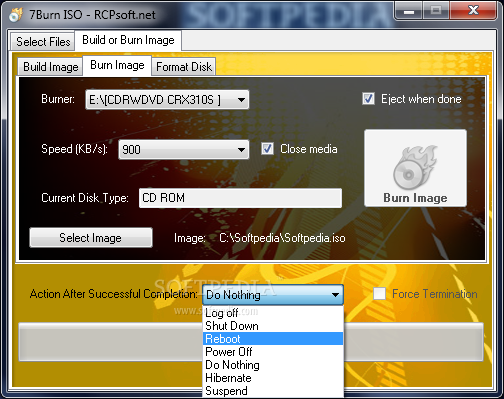Close the 7Burn ISO window
The width and height of the screenshot is (504, 399).
click(473, 11)
